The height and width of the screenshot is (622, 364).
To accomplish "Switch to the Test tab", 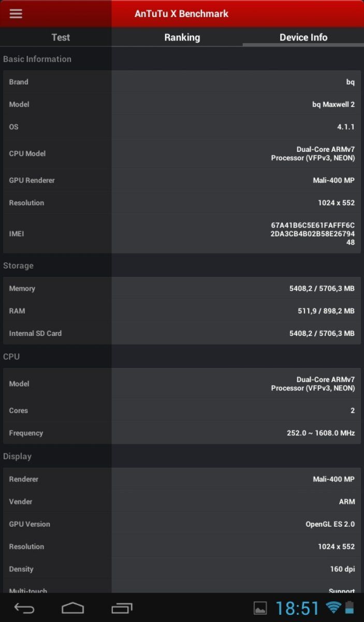I will pyautogui.click(x=61, y=37).
